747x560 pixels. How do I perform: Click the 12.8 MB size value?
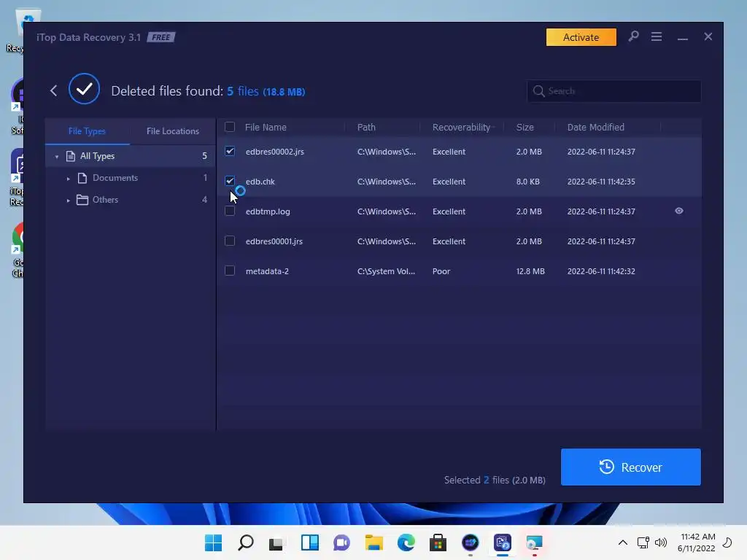point(530,271)
